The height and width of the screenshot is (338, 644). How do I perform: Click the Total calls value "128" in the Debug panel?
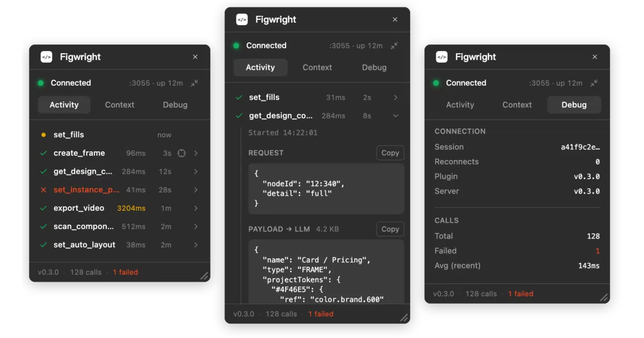click(x=594, y=236)
